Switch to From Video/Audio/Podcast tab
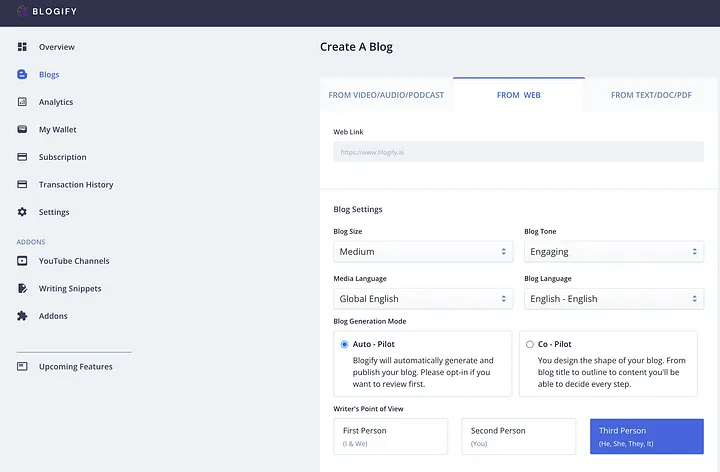720x472 pixels. click(x=386, y=95)
